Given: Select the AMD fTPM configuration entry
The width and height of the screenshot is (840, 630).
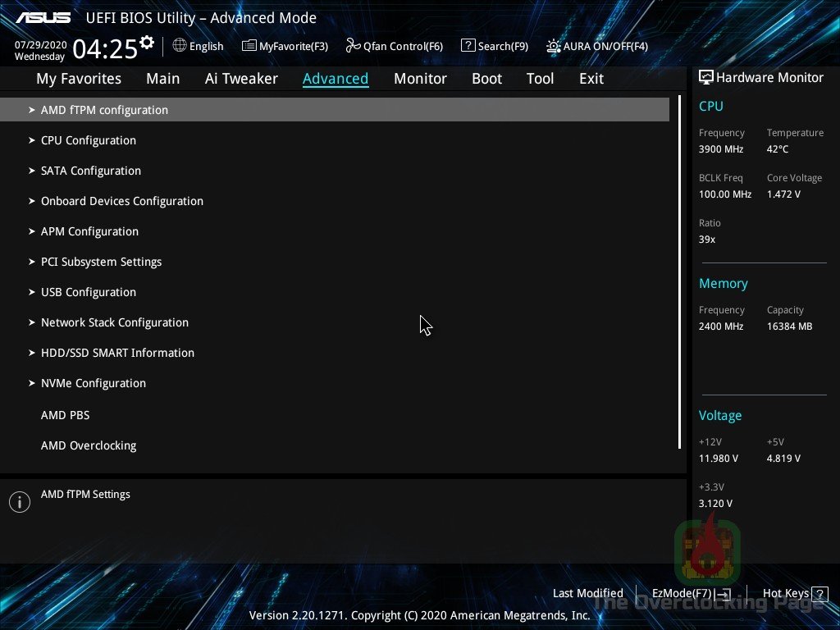Looking at the screenshot, I should click(x=104, y=109).
